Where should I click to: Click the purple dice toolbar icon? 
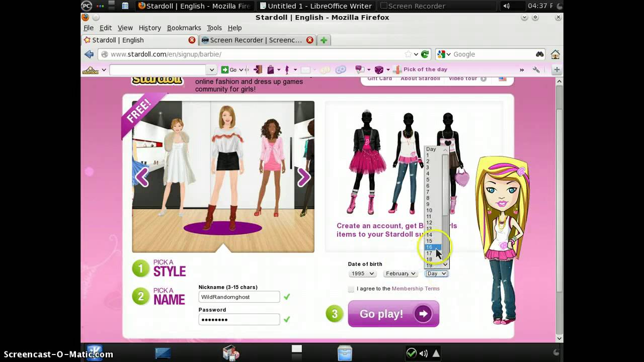point(379,70)
